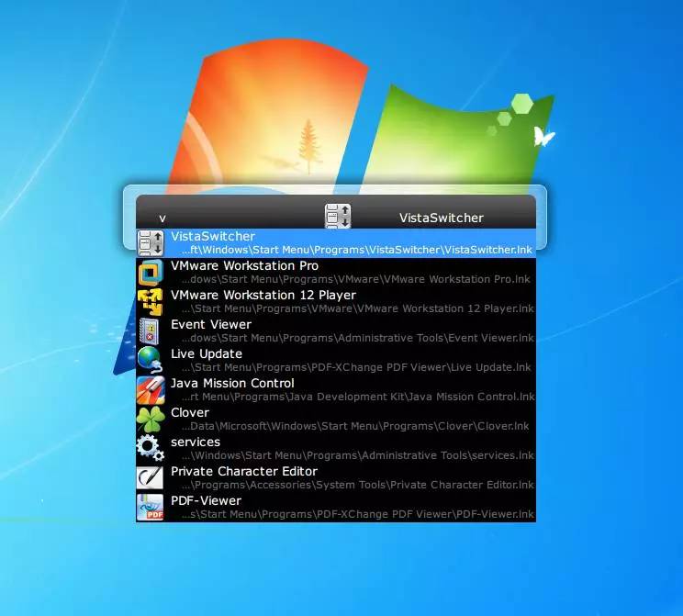This screenshot has width=683, height=616.
Task: Click the VMware Workstation Pro icon
Action: point(151,273)
